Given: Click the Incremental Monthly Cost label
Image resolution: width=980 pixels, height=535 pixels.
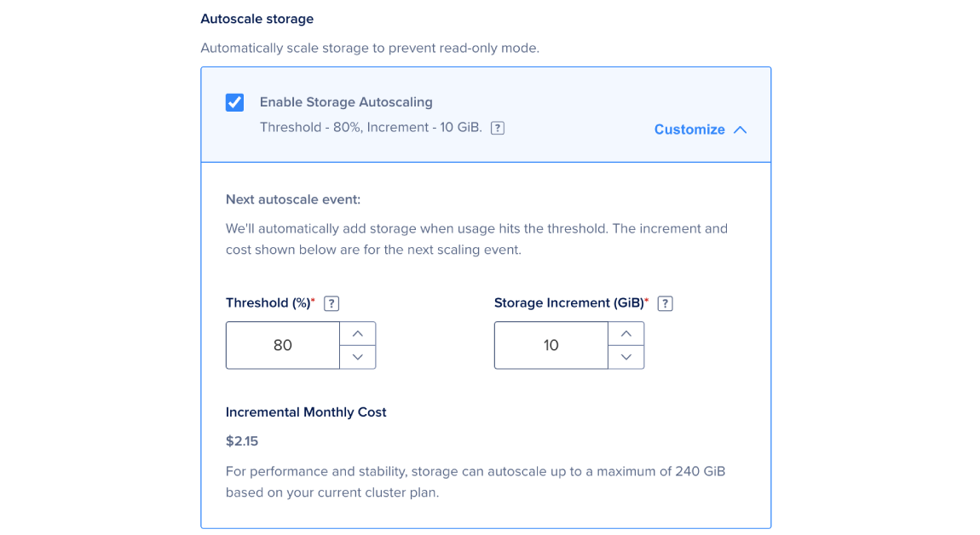Looking at the screenshot, I should pos(306,412).
